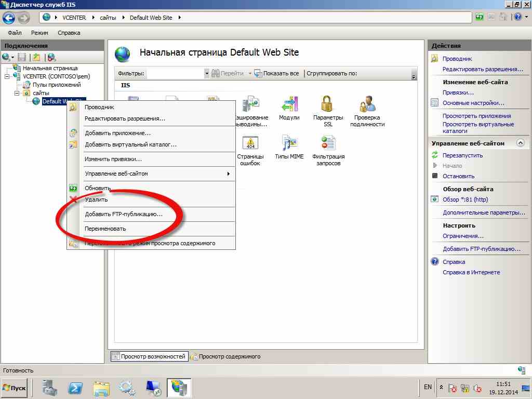Open PowerShell from taskbar
Viewport: 532px width, 399px height.
tap(75, 388)
